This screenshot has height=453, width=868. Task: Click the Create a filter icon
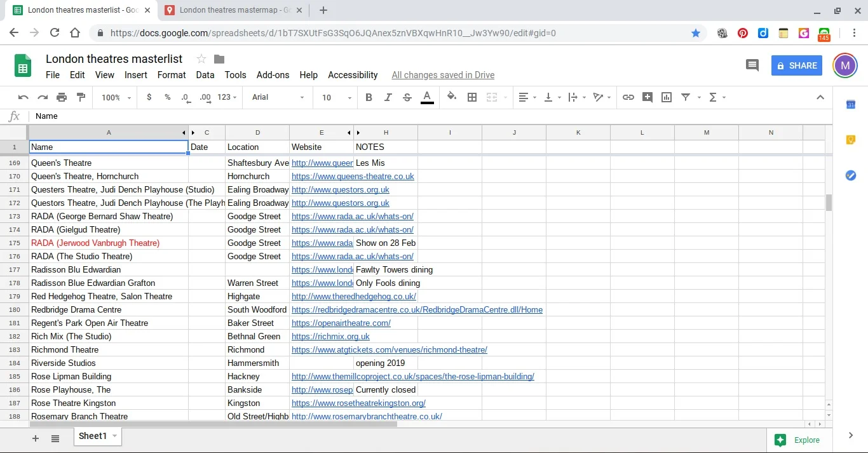pyautogui.click(x=686, y=97)
